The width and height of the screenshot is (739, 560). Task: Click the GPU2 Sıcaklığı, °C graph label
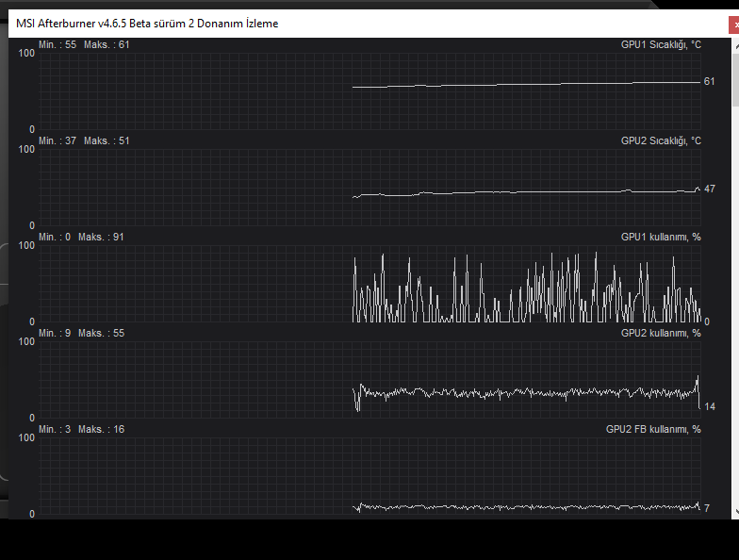tap(661, 141)
